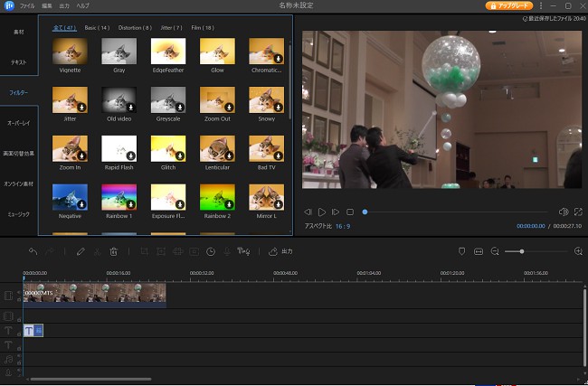Stop preview playback
This screenshot has width=588, height=386.
click(x=350, y=212)
